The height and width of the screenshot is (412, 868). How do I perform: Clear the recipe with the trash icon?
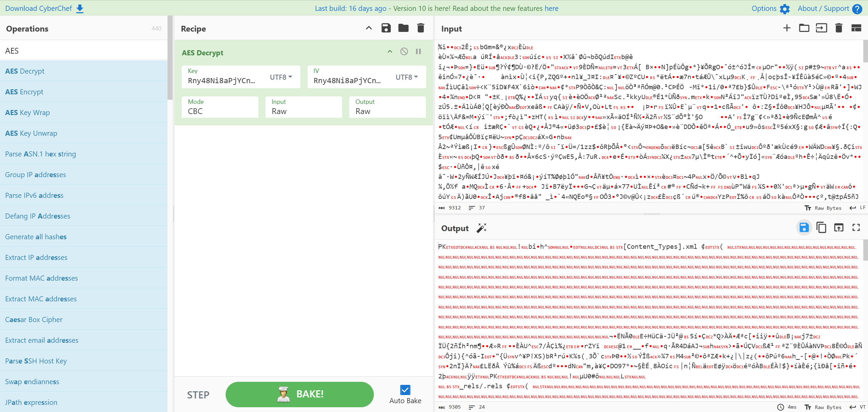point(420,28)
